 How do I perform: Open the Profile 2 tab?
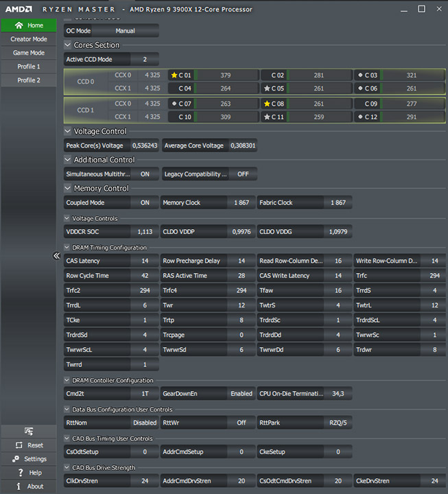point(29,80)
